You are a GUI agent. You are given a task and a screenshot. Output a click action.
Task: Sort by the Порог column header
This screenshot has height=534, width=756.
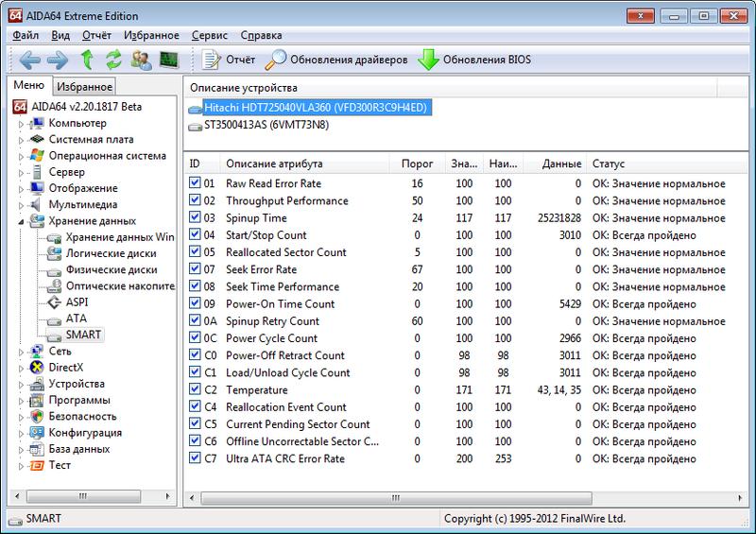pyautogui.click(x=417, y=164)
